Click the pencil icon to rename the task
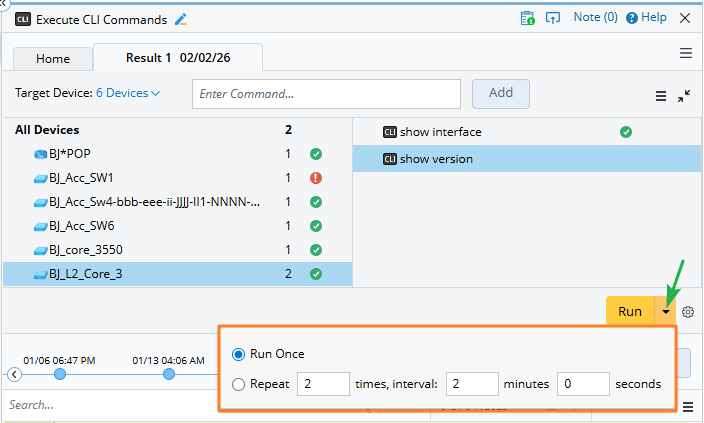704x423 pixels. (181, 18)
